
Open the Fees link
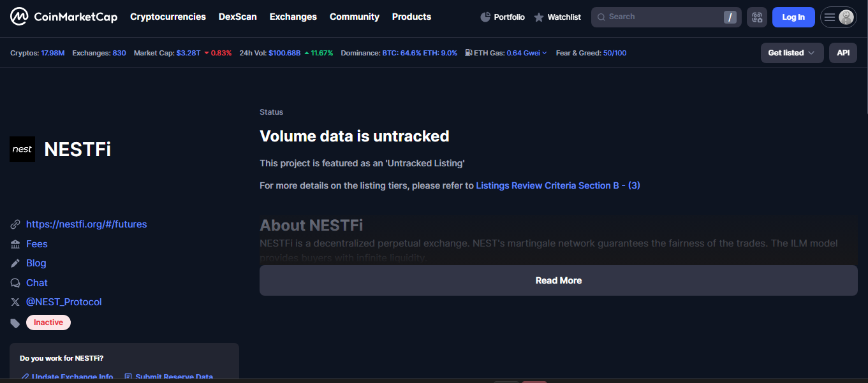click(x=37, y=244)
